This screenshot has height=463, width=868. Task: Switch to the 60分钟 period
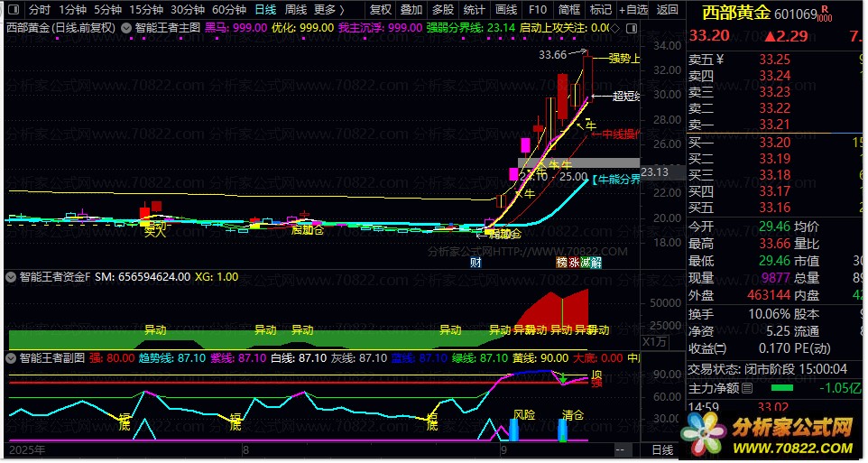pos(229,9)
